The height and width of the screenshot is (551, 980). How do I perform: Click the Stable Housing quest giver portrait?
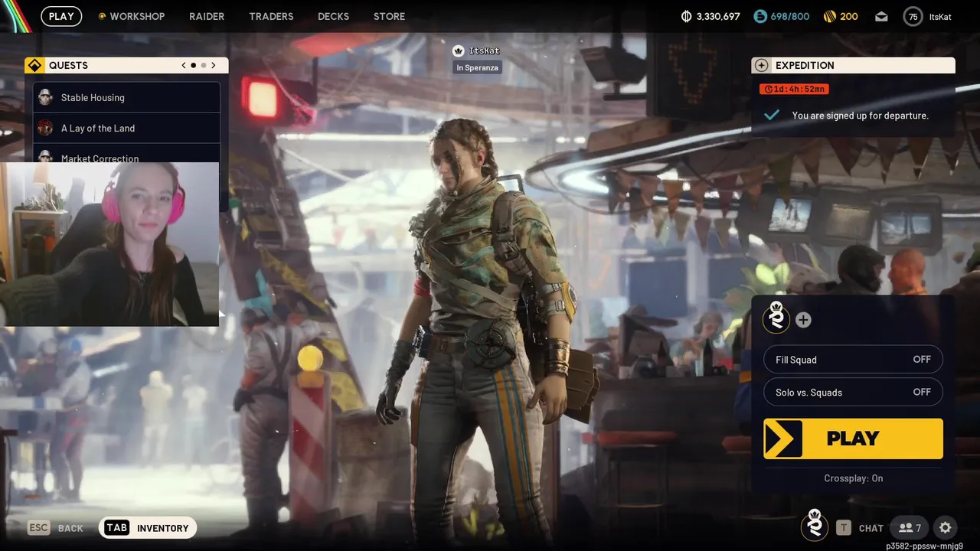45,97
